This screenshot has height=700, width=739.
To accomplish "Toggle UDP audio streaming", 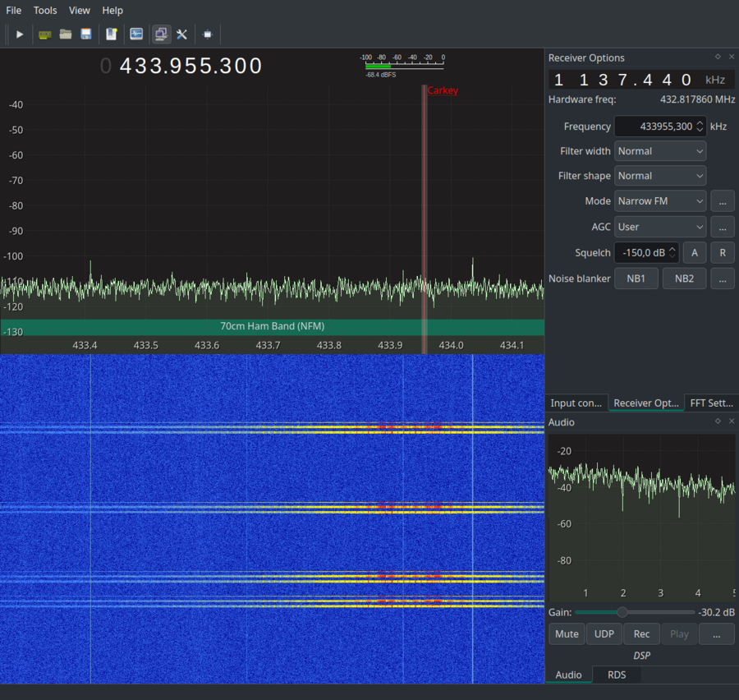I will [x=604, y=634].
